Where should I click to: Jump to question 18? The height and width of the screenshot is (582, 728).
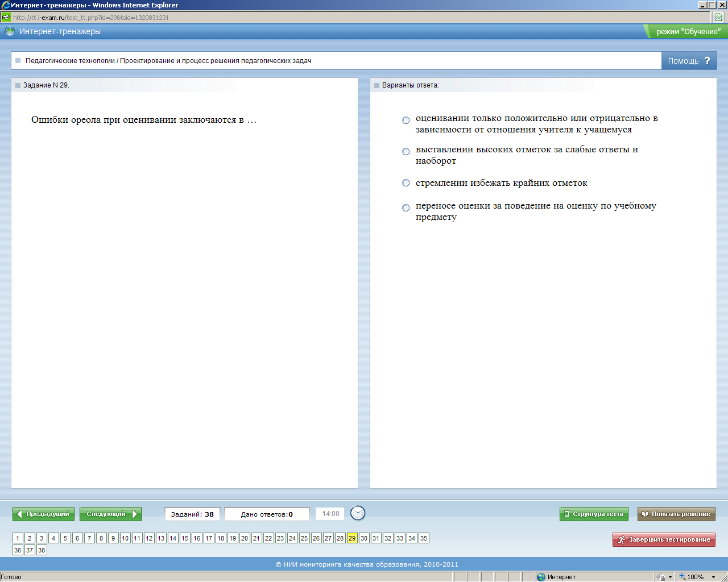(x=221, y=538)
